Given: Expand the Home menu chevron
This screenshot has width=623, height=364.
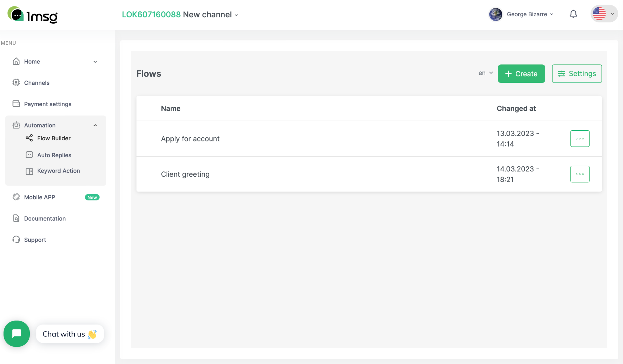Looking at the screenshot, I should (95, 62).
